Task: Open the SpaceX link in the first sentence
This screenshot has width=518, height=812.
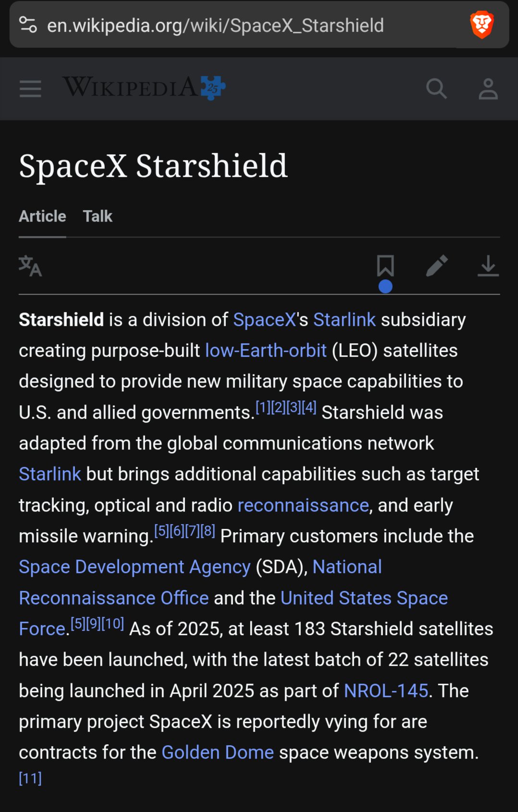Action: 264,320
